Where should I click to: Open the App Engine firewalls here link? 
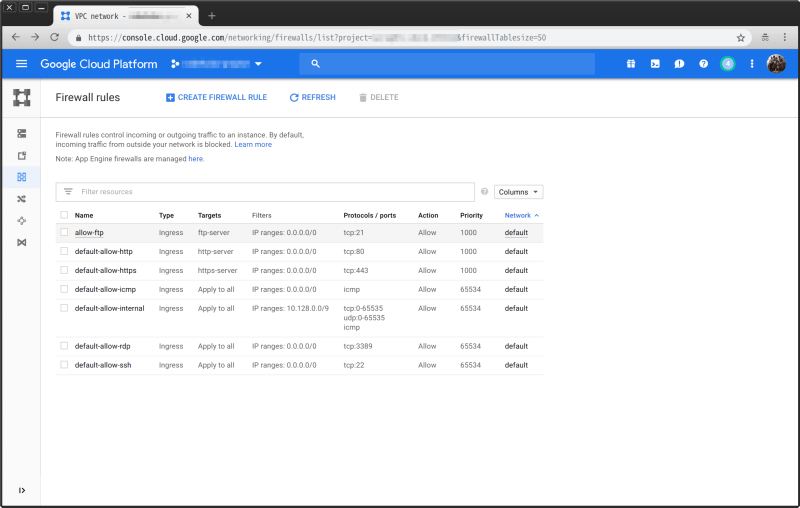pyautogui.click(x=195, y=159)
